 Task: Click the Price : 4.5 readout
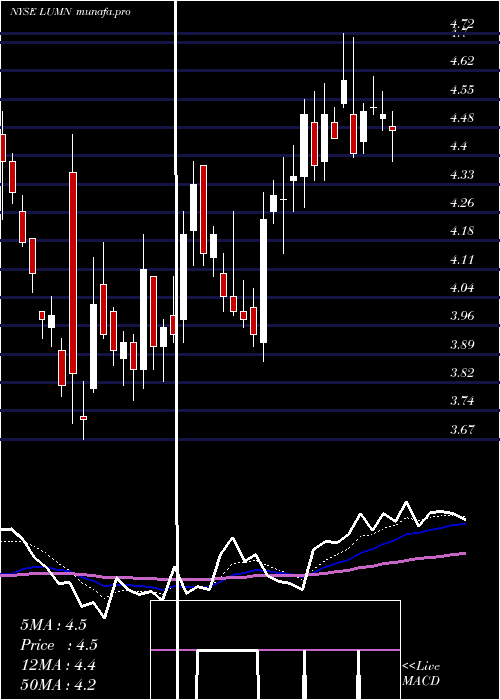[x=58, y=645]
